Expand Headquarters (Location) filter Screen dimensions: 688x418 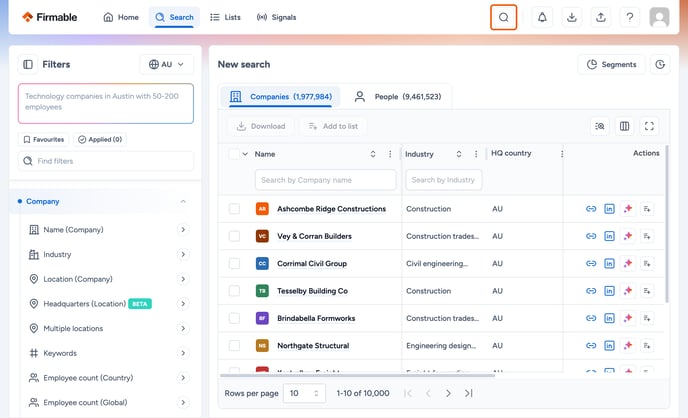183,304
